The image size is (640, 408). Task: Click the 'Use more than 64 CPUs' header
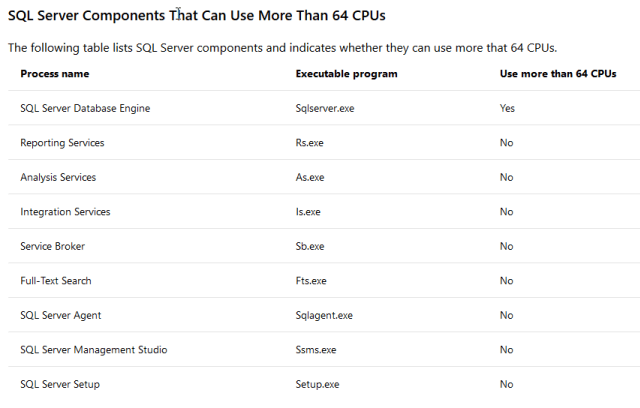click(557, 74)
